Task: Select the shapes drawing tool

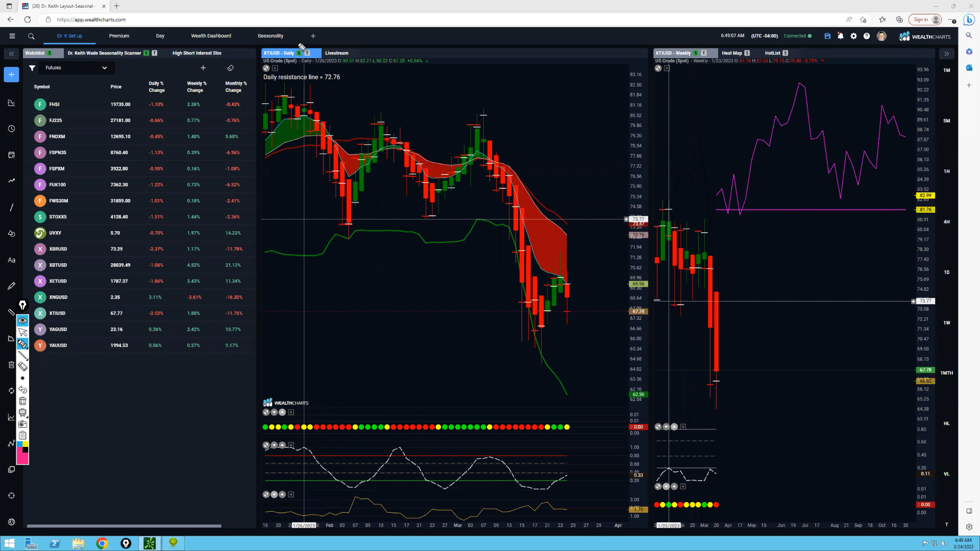Action: [x=11, y=234]
